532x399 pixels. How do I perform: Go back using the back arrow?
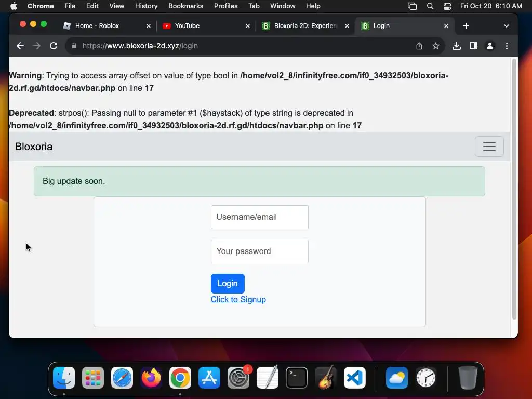coord(20,46)
